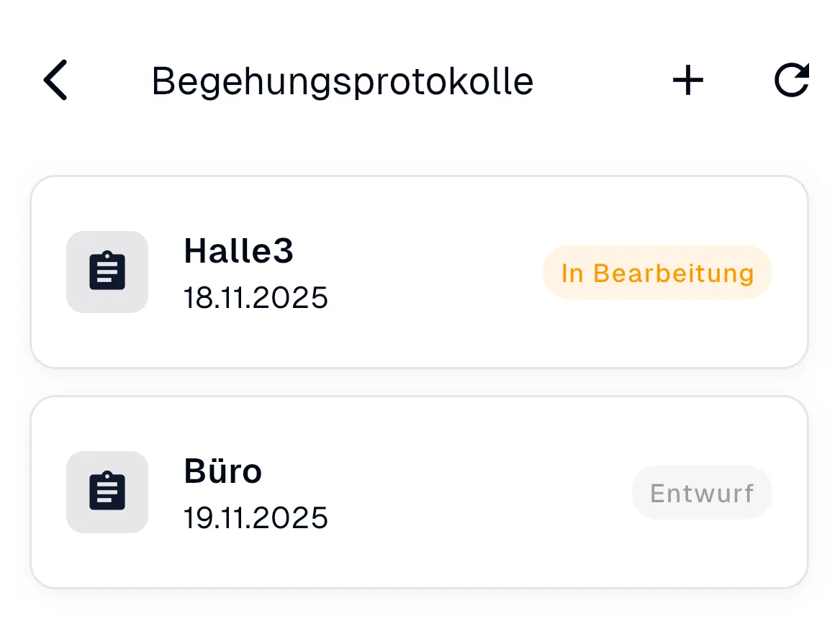Select the date 18.11.2025 under Halle3
Viewport: 840px width, 621px height.
pyautogui.click(x=256, y=297)
